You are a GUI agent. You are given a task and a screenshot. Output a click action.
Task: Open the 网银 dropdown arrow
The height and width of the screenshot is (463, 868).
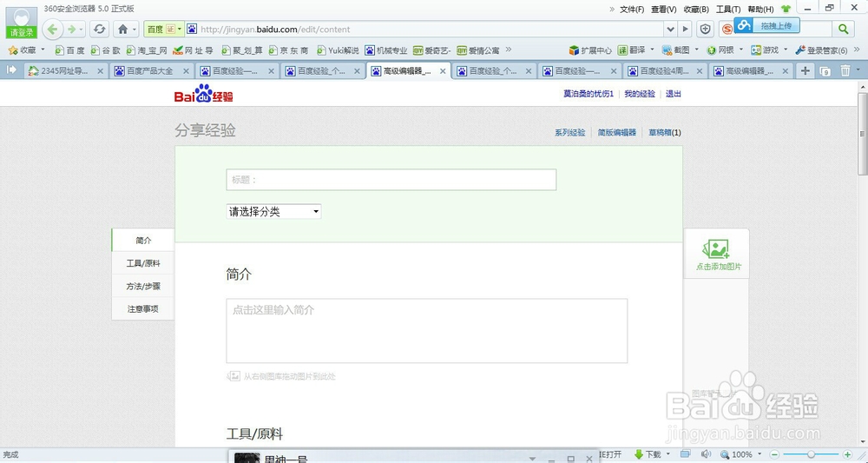pos(740,50)
